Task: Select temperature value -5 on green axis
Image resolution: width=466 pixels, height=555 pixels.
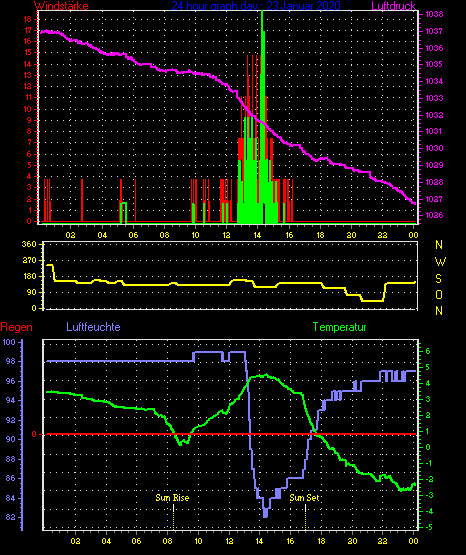Action: click(x=429, y=527)
